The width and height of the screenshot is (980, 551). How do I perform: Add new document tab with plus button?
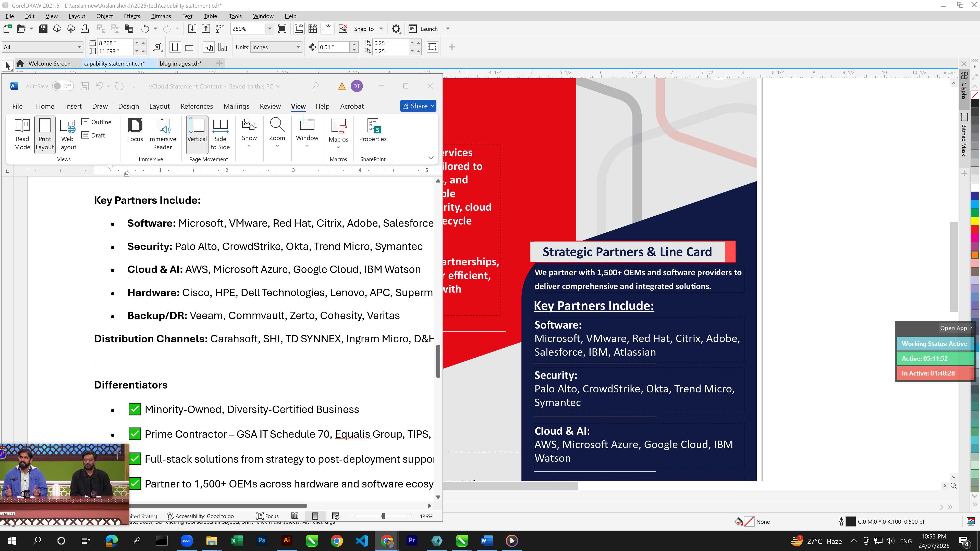219,63
